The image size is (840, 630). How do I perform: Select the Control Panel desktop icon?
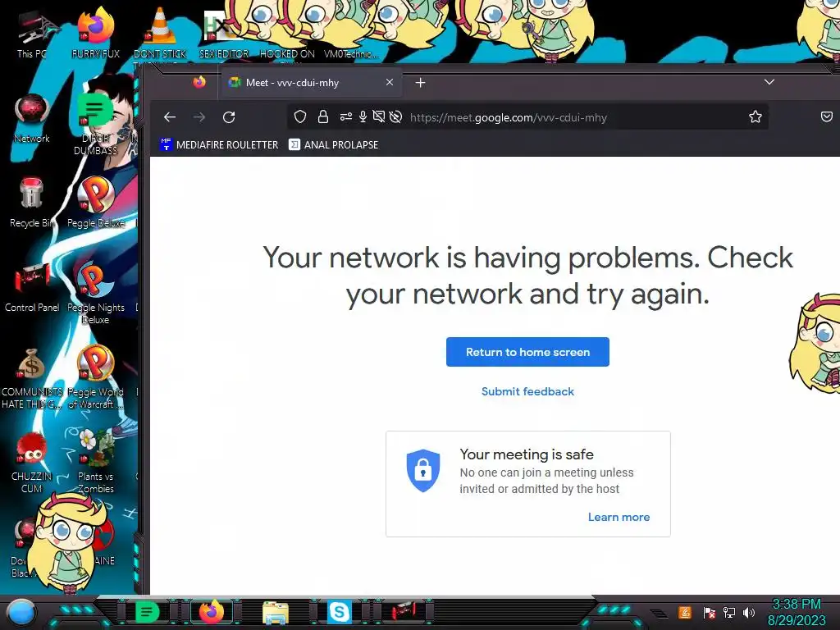[32, 286]
